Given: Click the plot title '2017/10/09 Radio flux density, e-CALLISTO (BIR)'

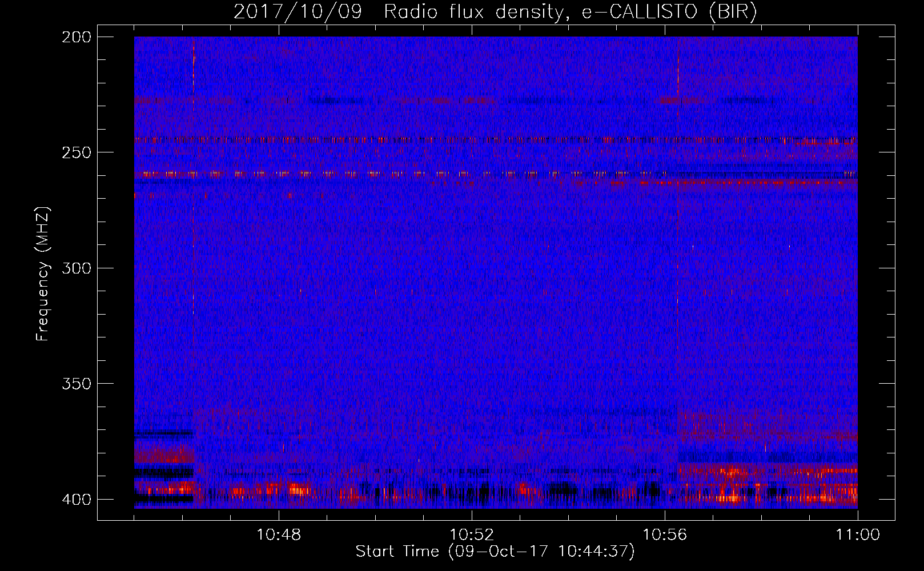Looking at the screenshot, I should tap(495, 12).
